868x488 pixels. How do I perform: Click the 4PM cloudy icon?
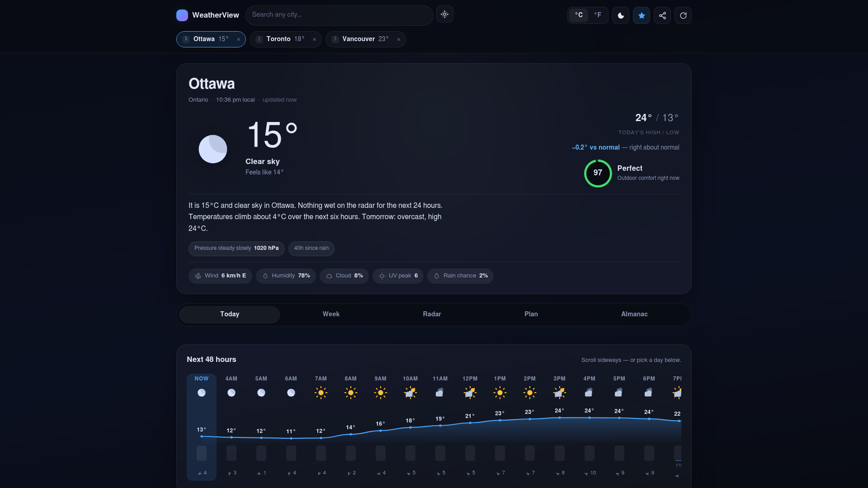[x=589, y=393]
